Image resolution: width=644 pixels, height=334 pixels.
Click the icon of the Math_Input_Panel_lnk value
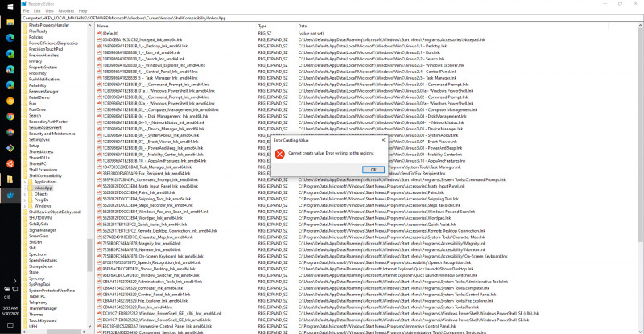pos(99,186)
